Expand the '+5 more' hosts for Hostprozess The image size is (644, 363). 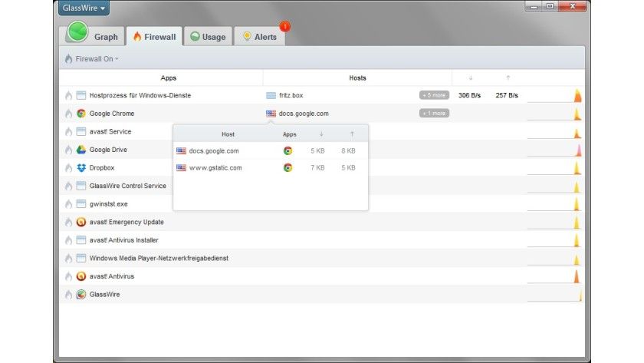tap(434, 95)
